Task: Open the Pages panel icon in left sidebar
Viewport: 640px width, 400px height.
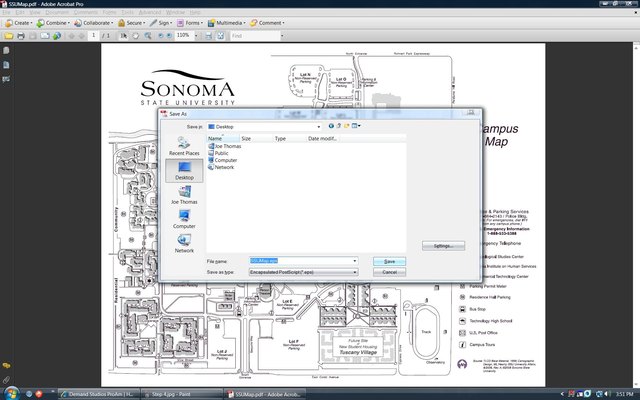Action: pos(6,51)
